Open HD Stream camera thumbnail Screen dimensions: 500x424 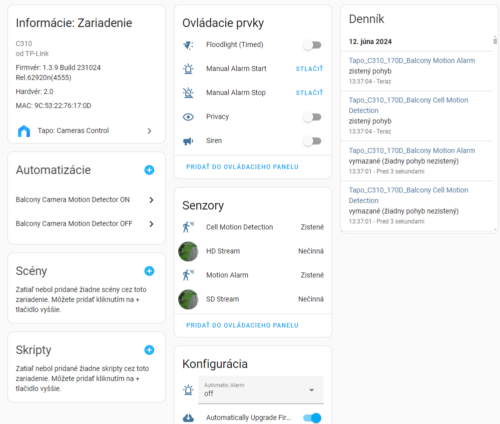[188, 251]
